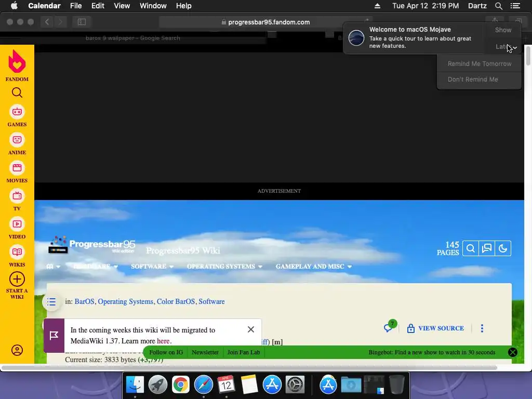
Task: Open the wiki discussions icon
Action: click(x=487, y=248)
